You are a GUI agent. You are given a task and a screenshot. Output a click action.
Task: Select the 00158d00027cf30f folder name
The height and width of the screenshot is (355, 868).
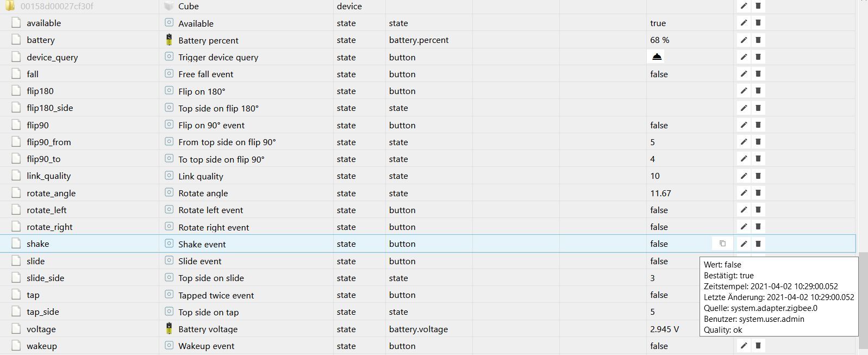point(57,6)
